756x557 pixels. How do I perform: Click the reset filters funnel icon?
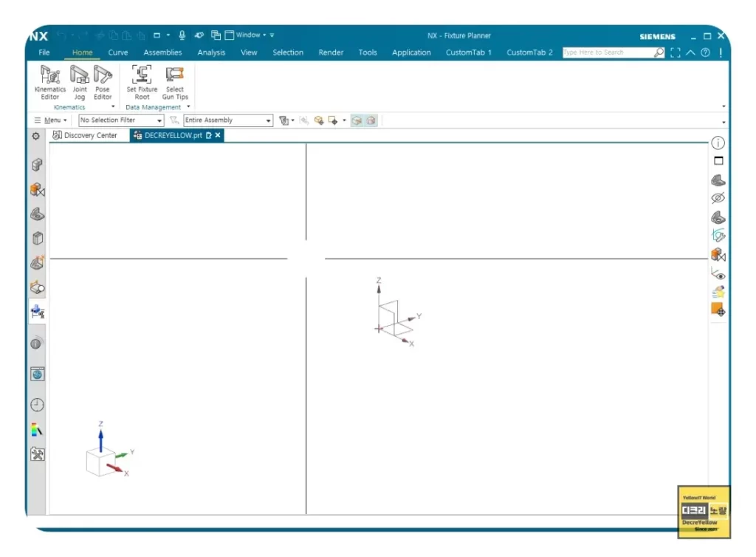tap(174, 120)
